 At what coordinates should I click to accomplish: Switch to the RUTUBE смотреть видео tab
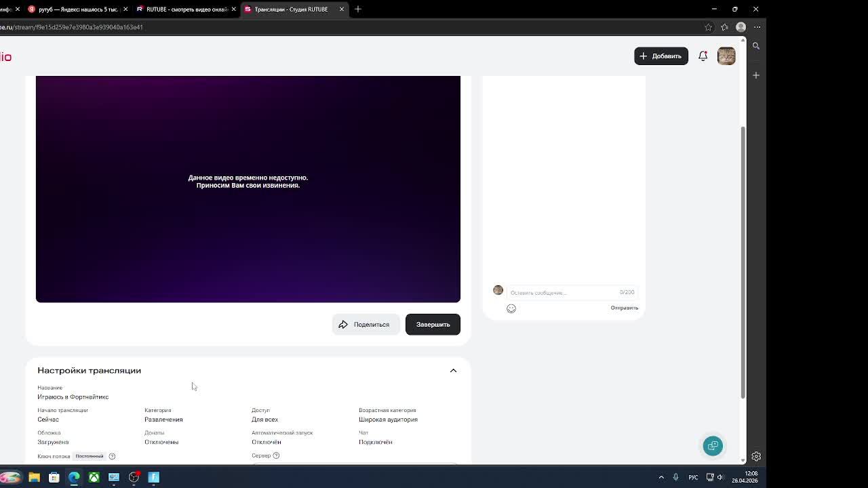(x=186, y=9)
